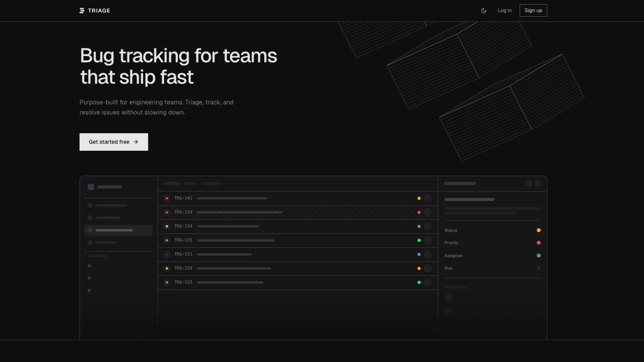The image size is (644, 362).
Task: Open the assignee avatar on TRG-135
Action: tap(428, 240)
